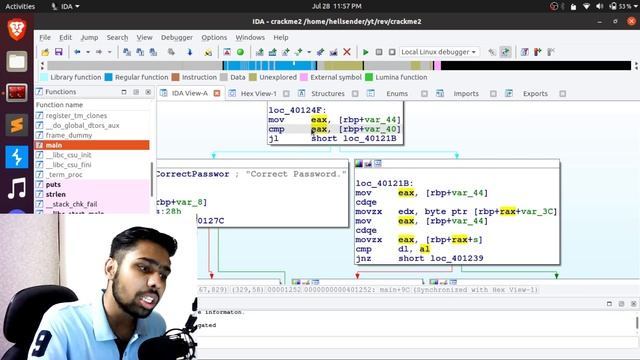
Task: Switch to the Structures tab
Action: [328, 93]
